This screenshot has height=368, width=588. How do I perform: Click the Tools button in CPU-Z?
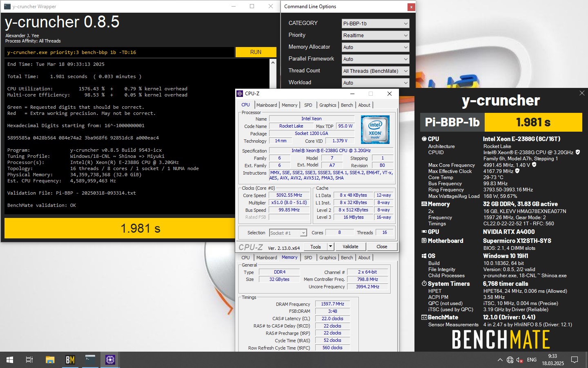pos(316,247)
